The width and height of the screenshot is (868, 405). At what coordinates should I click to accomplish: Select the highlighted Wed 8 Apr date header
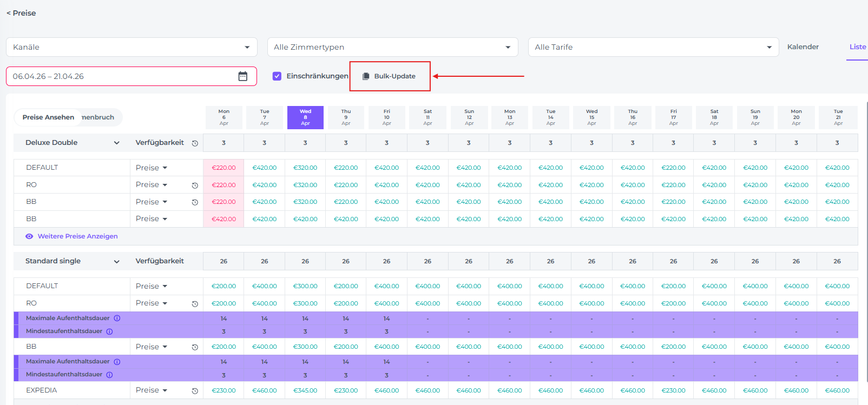305,117
